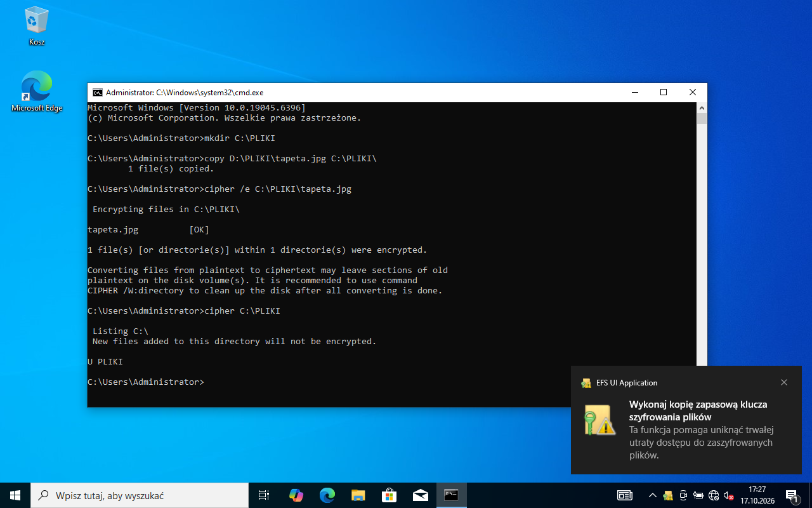The height and width of the screenshot is (508, 812).
Task: Open the Windows Start menu
Action: pos(15,495)
